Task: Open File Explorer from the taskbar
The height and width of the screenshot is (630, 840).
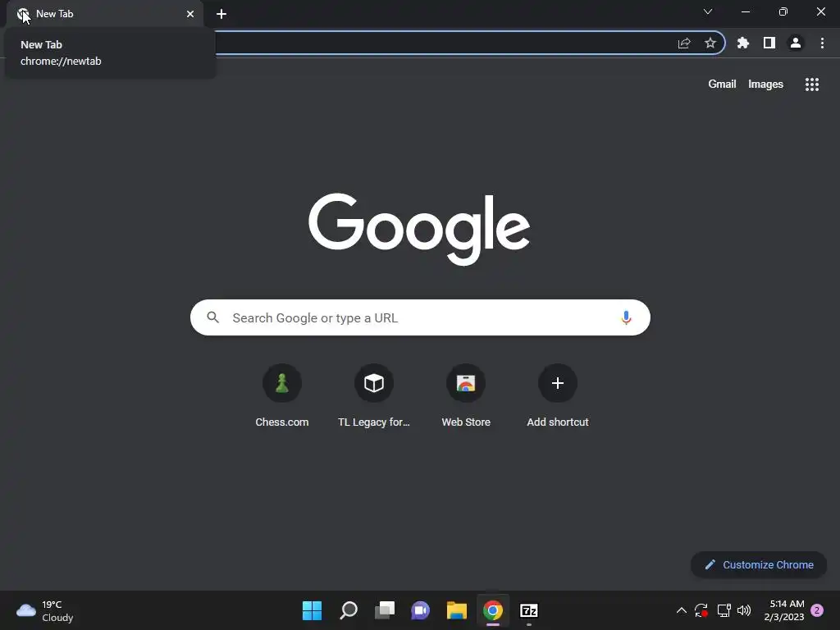Action: point(457,610)
